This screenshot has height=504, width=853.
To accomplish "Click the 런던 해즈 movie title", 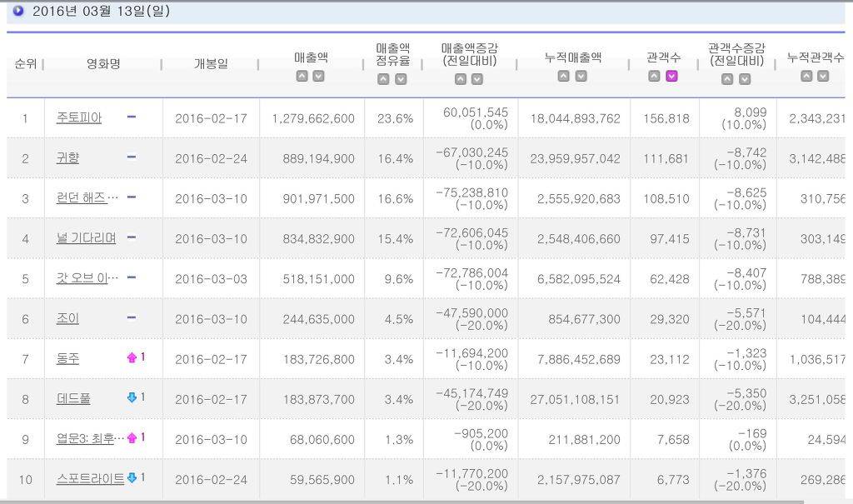I will (x=87, y=198).
